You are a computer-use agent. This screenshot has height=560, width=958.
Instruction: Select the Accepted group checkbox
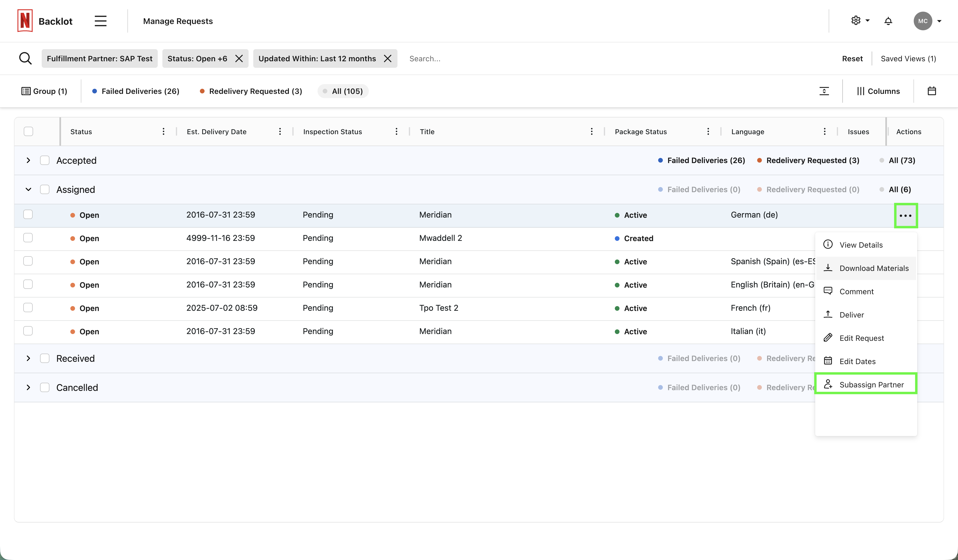(45, 160)
